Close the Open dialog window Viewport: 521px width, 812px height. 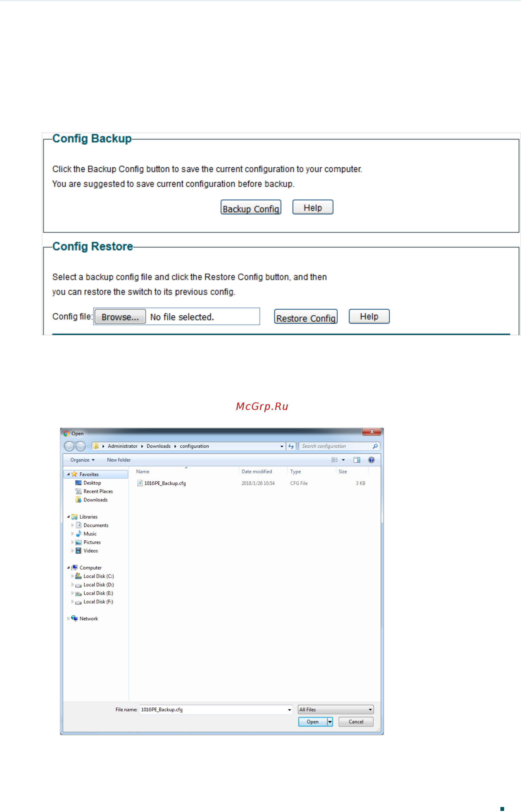pyautogui.click(x=371, y=431)
